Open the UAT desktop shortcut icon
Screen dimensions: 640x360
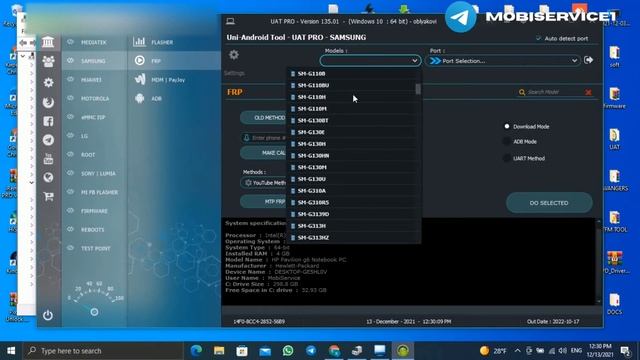click(615, 139)
